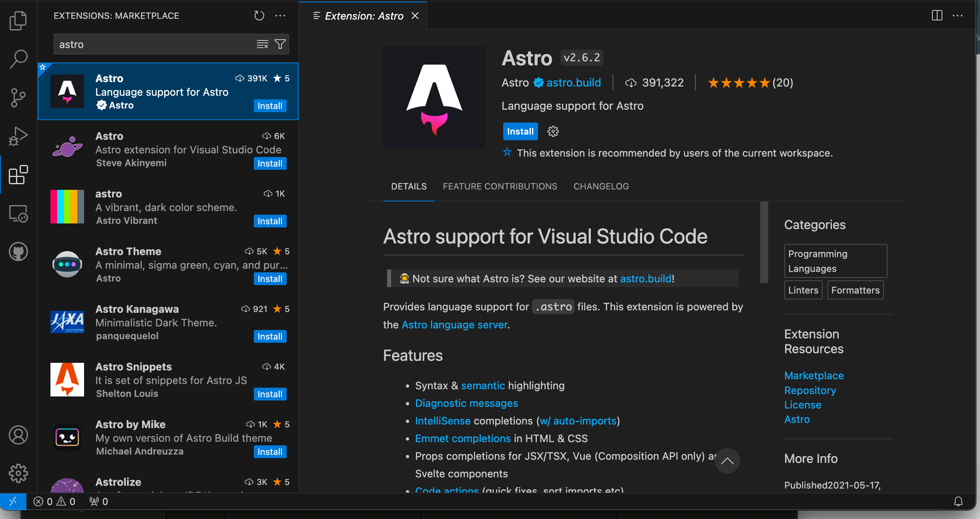This screenshot has height=519, width=980.
Task: Install Astro from the detail page
Action: [x=520, y=131]
